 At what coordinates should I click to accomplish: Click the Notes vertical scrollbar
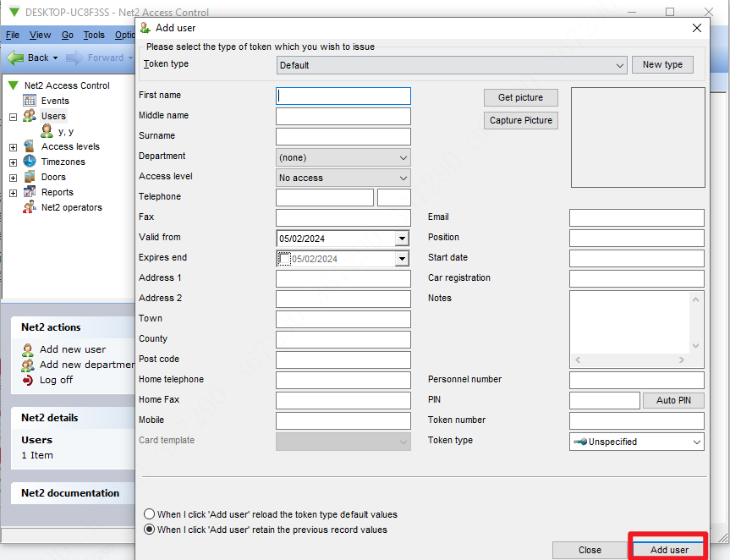pyautogui.click(x=696, y=321)
